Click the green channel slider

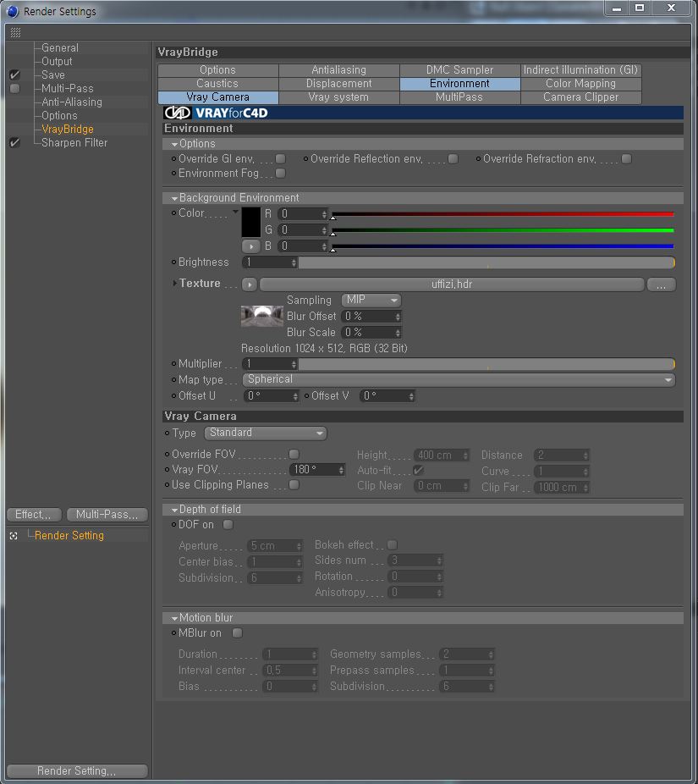(x=503, y=230)
